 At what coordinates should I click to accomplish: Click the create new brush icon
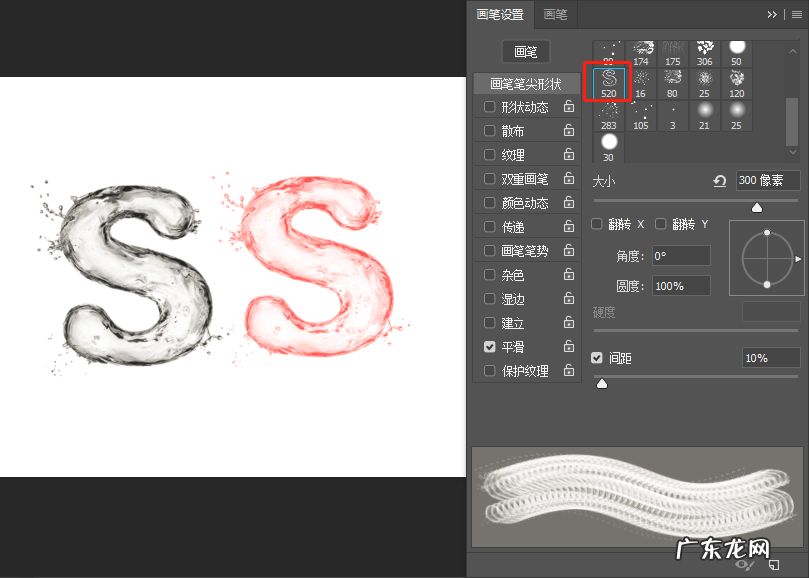(x=773, y=565)
